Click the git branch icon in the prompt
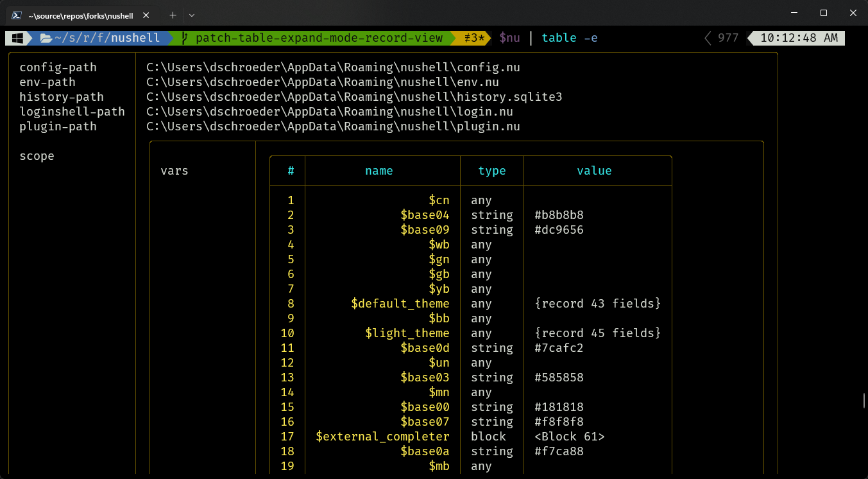 pos(185,38)
